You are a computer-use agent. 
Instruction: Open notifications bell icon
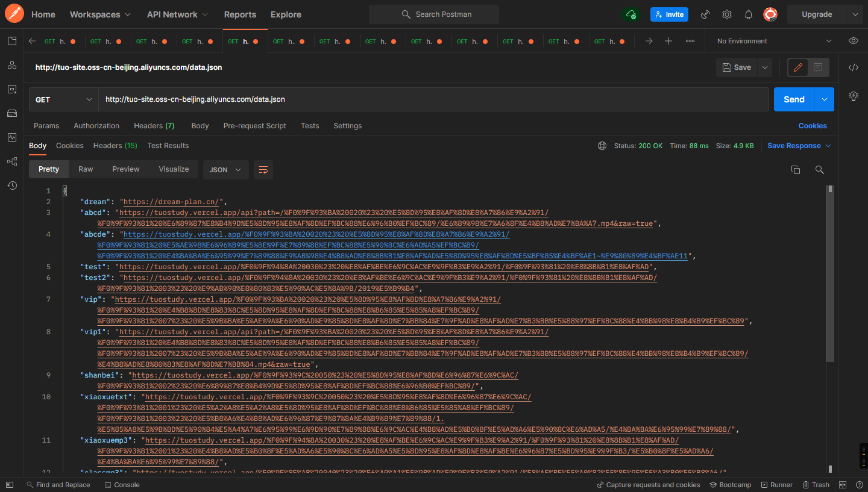point(749,14)
